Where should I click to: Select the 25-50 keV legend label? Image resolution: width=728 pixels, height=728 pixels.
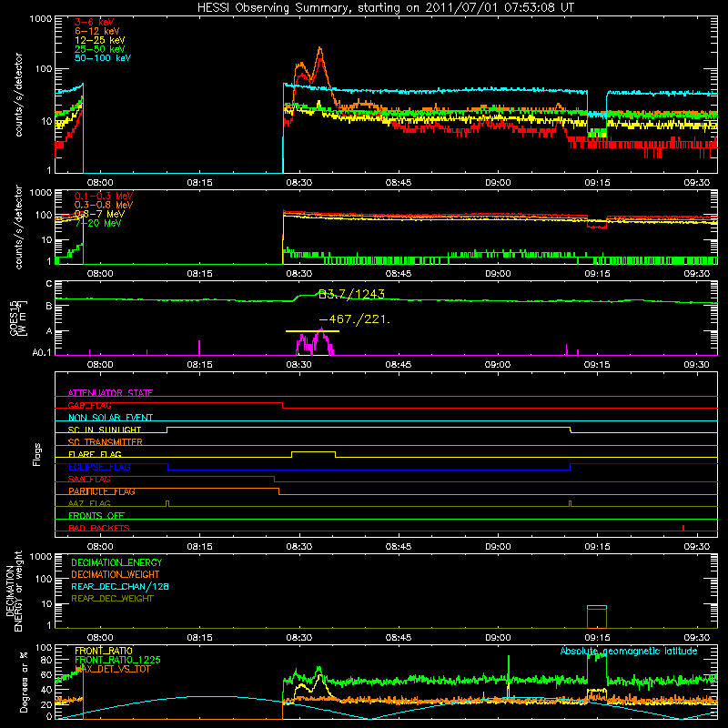pos(100,49)
